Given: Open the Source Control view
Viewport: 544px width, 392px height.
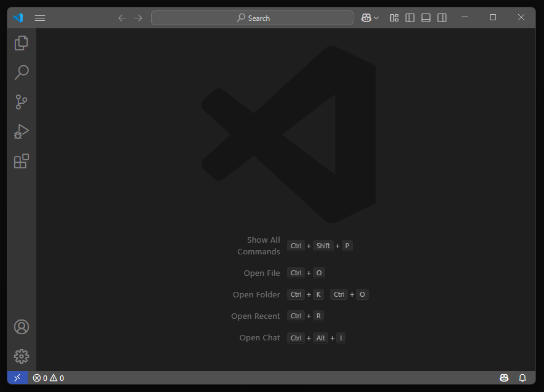Looking at the screenshot, I should [22, 102].
